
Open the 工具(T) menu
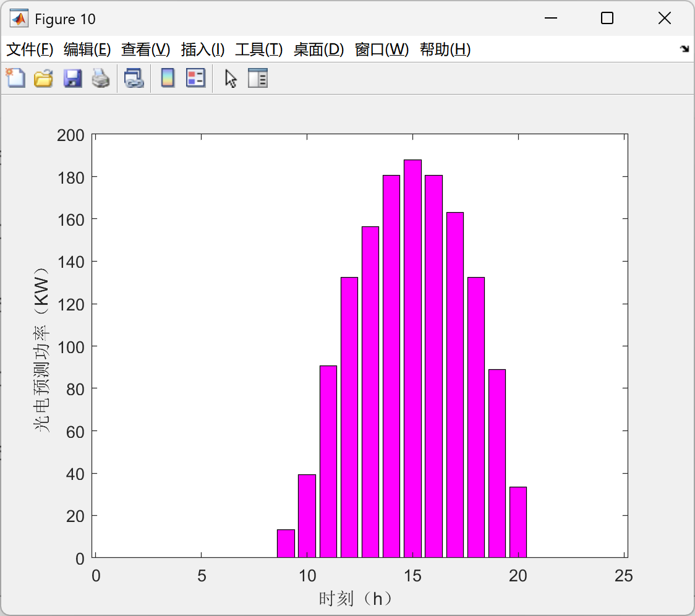pyautogui.click(x=259, y=49)
